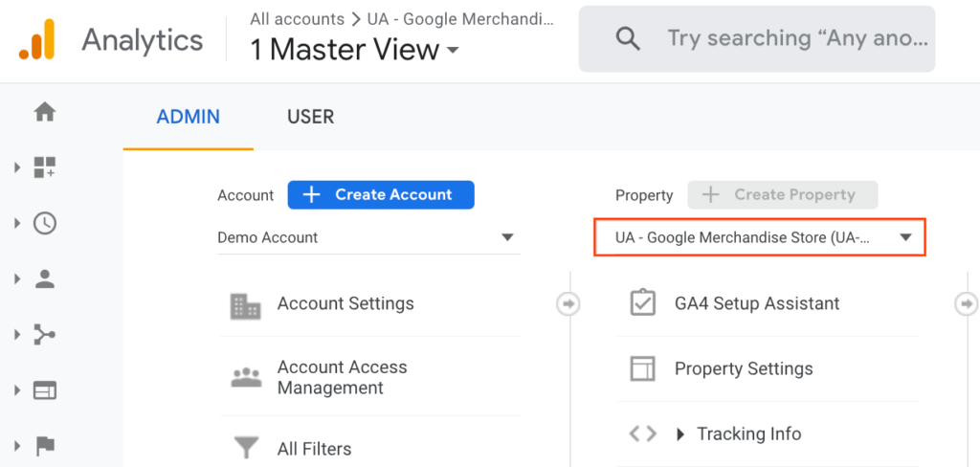
Task: Open the 1 Master View selector
Action: coord(355,50)
